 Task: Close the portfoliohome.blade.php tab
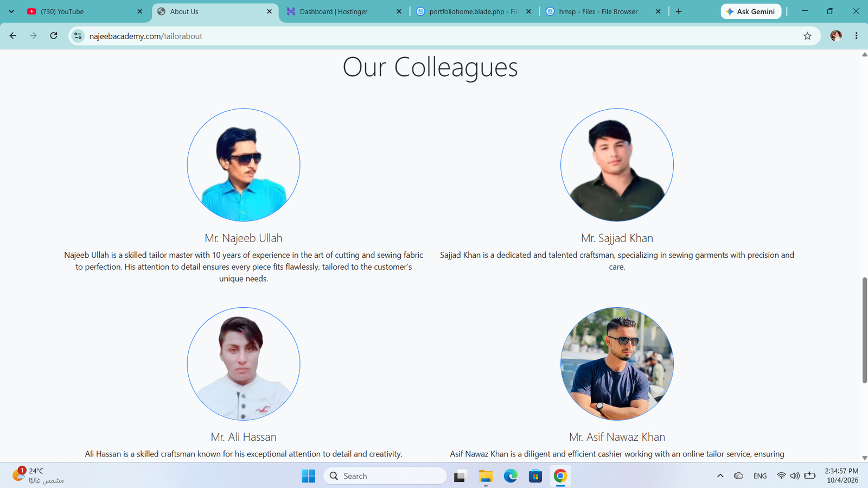pos(528,11)
